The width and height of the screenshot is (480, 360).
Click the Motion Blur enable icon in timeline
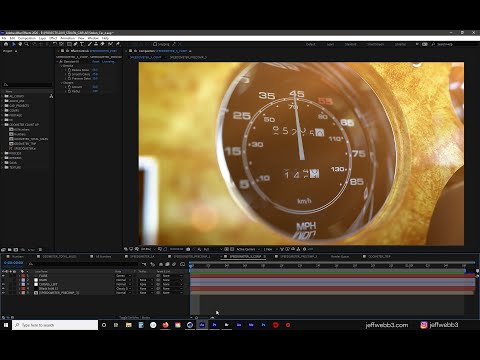pos(174,264)
